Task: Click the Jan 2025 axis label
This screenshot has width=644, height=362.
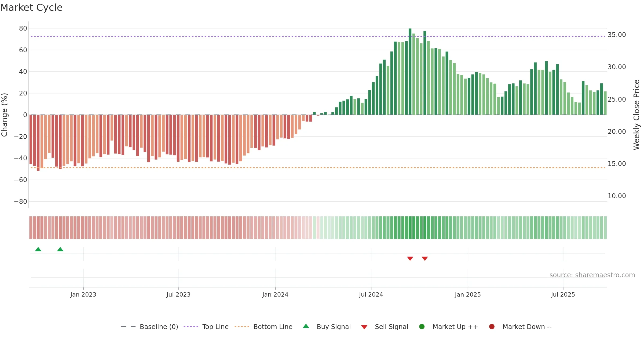Action: (x=468, y=294)
